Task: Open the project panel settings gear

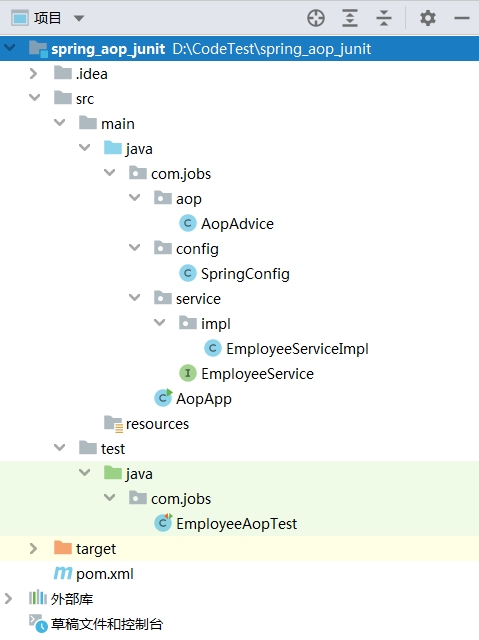Action: click(x=428, y=18)
